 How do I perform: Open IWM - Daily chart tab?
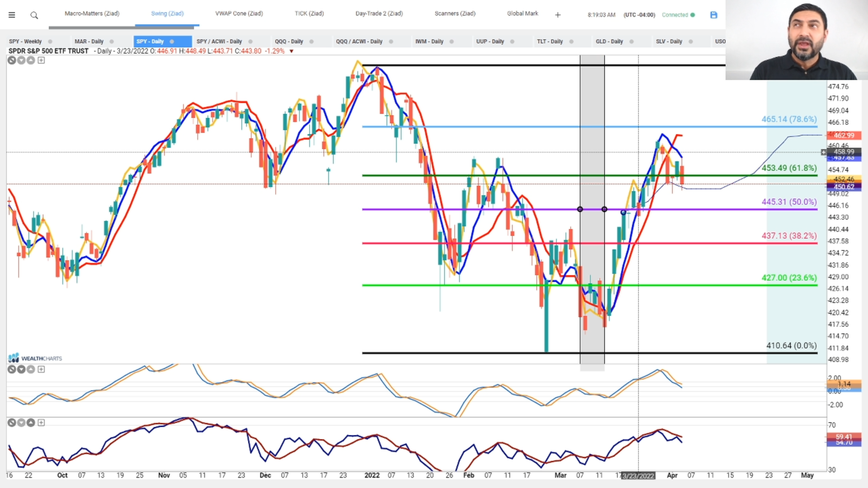click(x=429, y=42)
